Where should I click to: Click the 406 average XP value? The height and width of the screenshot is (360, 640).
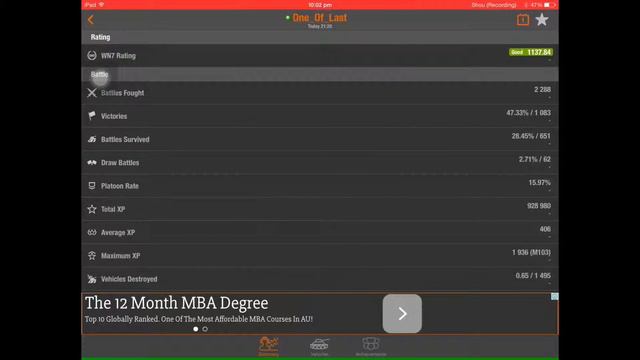point(545,229)
